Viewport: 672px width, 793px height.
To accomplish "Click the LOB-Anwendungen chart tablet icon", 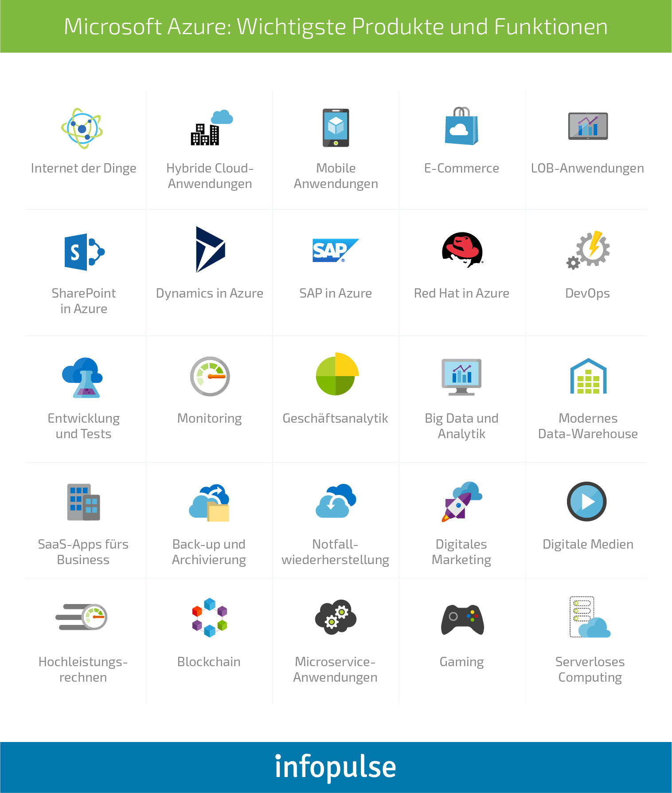I will 588,126.
